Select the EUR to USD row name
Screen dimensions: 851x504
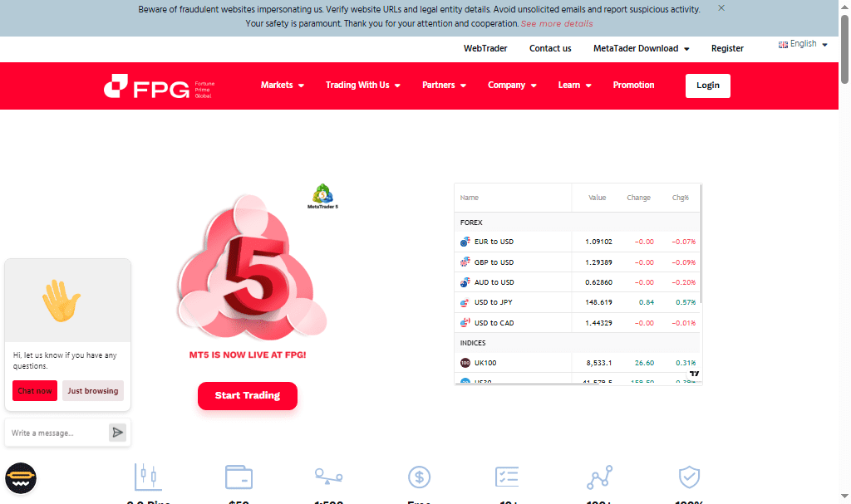(x=494, y=242)
